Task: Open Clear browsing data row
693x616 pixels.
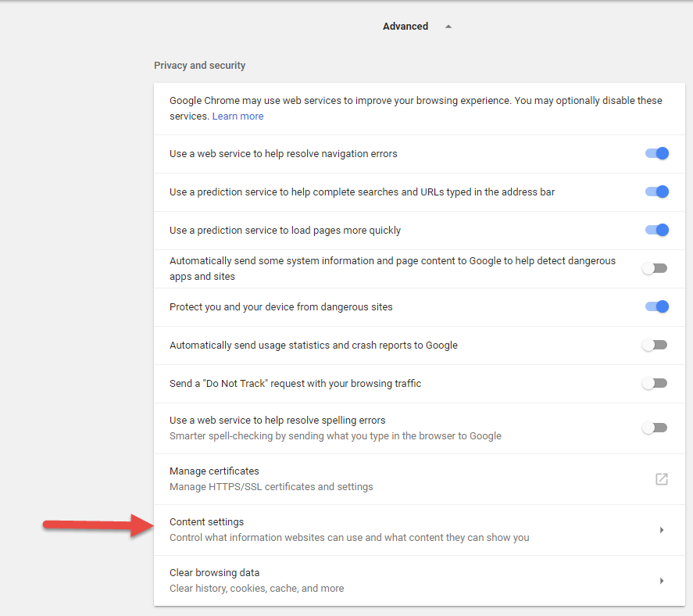Action: pos(420,581)
